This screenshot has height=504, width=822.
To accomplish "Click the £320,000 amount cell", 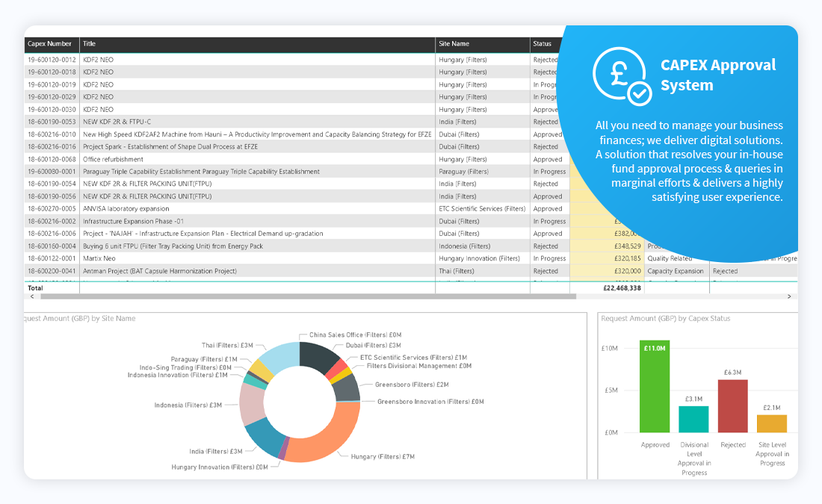I will point(628,271).
